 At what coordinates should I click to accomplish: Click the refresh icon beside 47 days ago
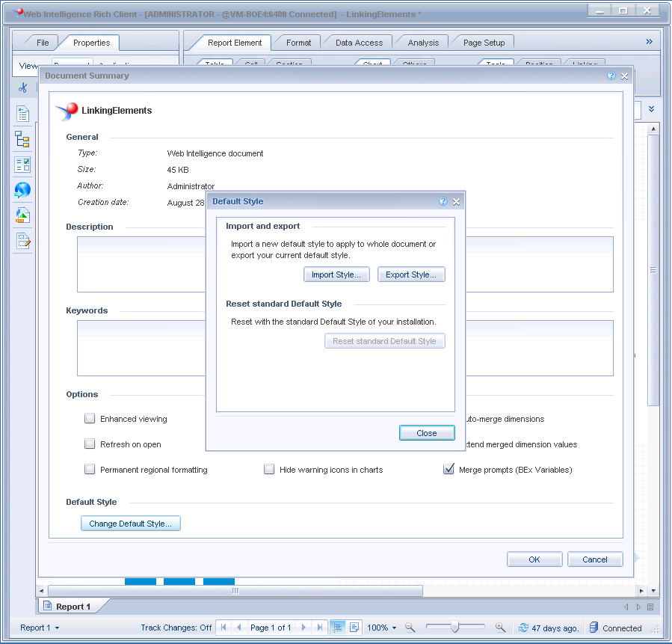(523, 628)
